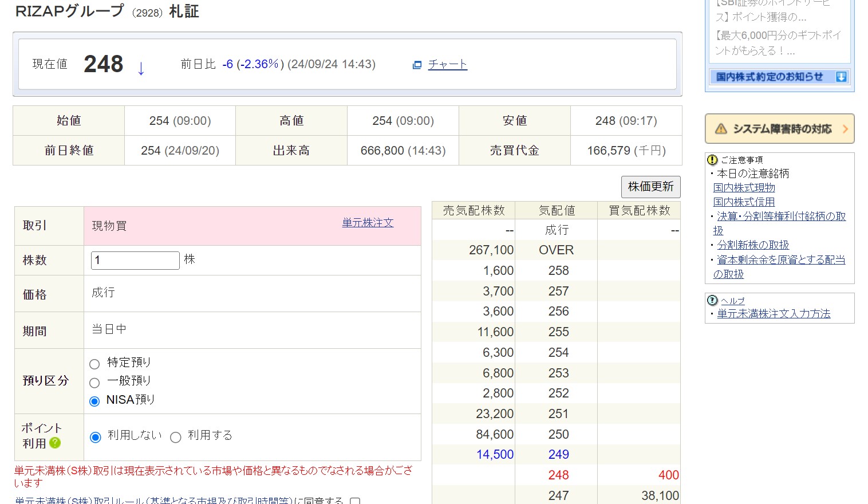Click the current price 248 value

(104, 64)
